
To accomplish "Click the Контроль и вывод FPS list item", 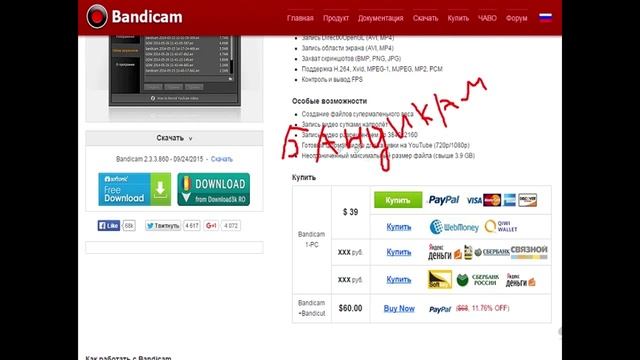I will tap(332, 80).
